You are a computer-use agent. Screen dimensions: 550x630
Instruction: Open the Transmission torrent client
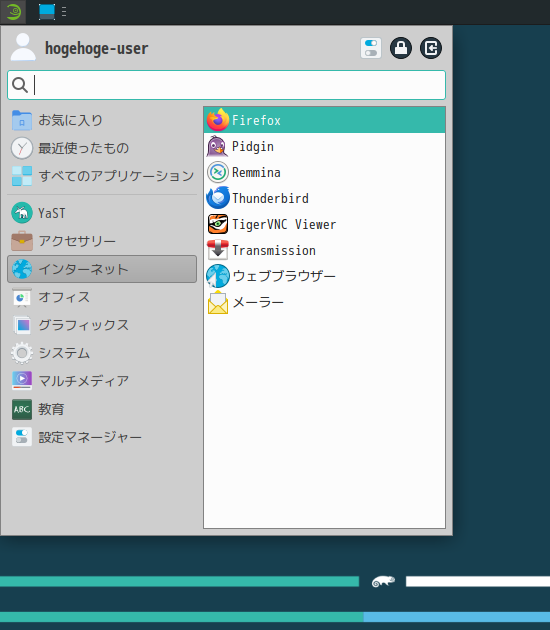[324, 250]
